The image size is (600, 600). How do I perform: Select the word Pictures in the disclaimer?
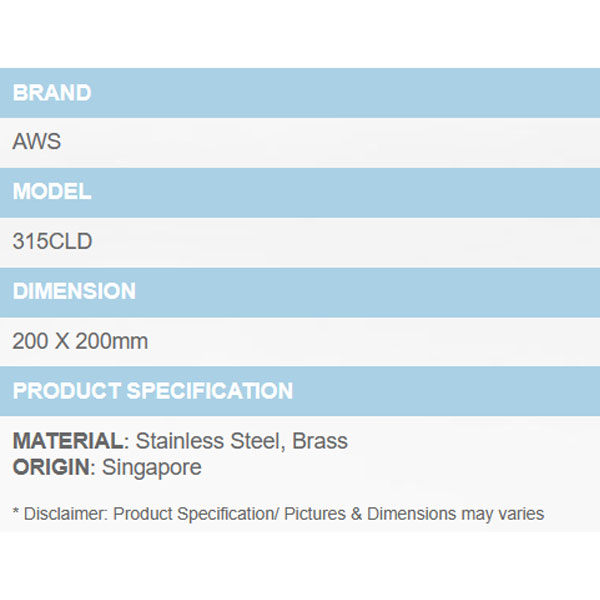tap(316, 514)
